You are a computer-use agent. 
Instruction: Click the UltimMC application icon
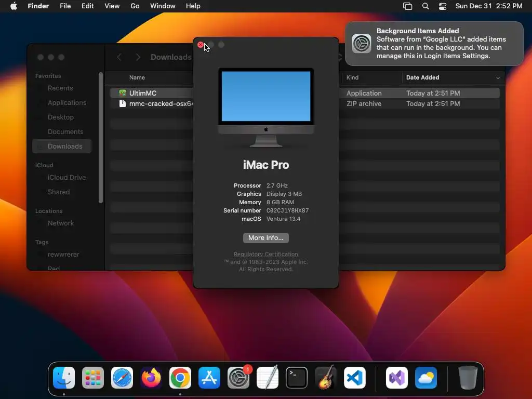(123, 93)
